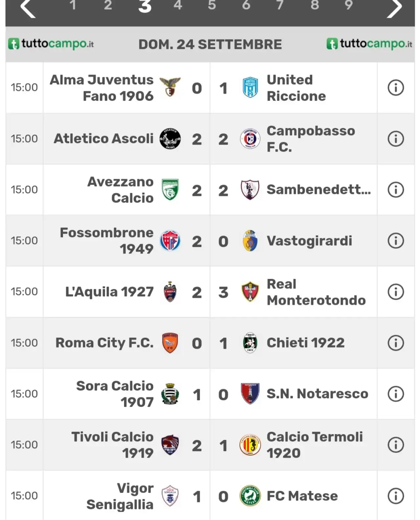Select matchday 4 tab
Viewport: 420px width, 520px height.
[x=178, y=5]
